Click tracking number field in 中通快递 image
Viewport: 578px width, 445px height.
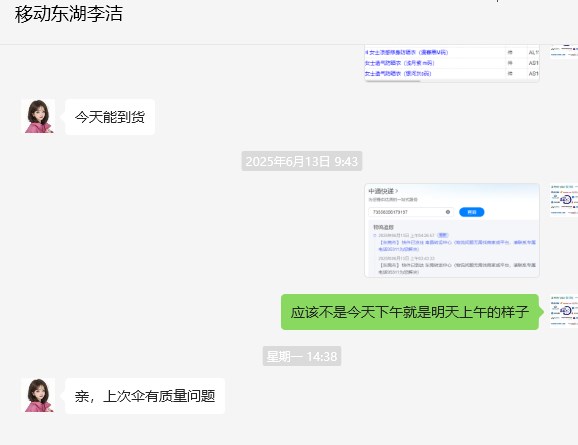411,212
